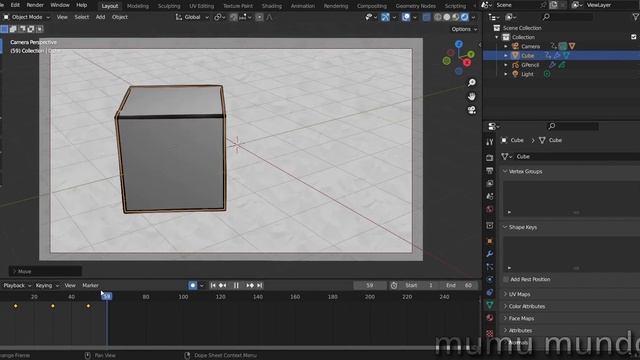This screenshot has width=640, height=360.
Task: Open the Scene properties tab
Action: pyautogui.click(x=490, y=196)
